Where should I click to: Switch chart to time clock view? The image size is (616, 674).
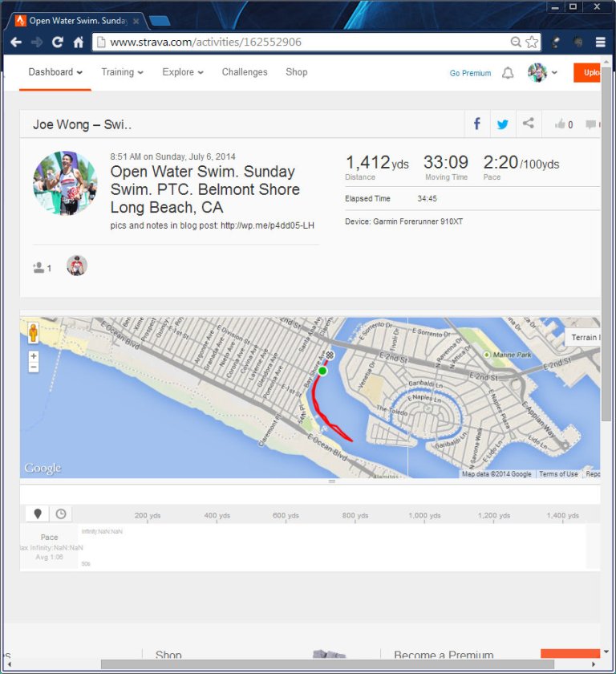click(61, 514)
